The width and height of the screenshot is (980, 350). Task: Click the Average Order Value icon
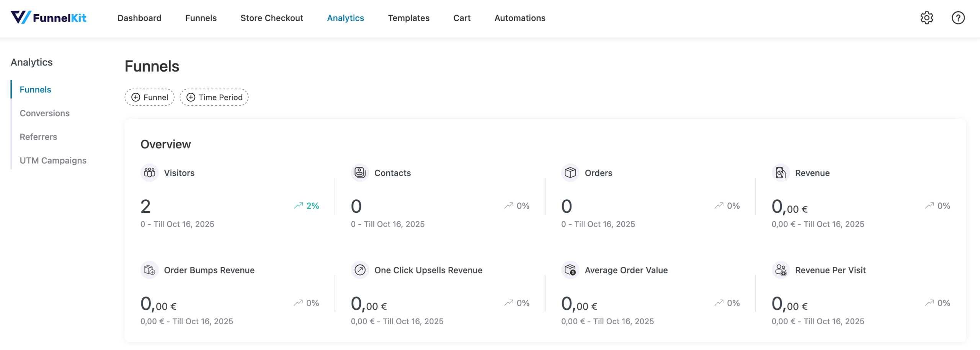pyautogui.click(x=570, y=270)
